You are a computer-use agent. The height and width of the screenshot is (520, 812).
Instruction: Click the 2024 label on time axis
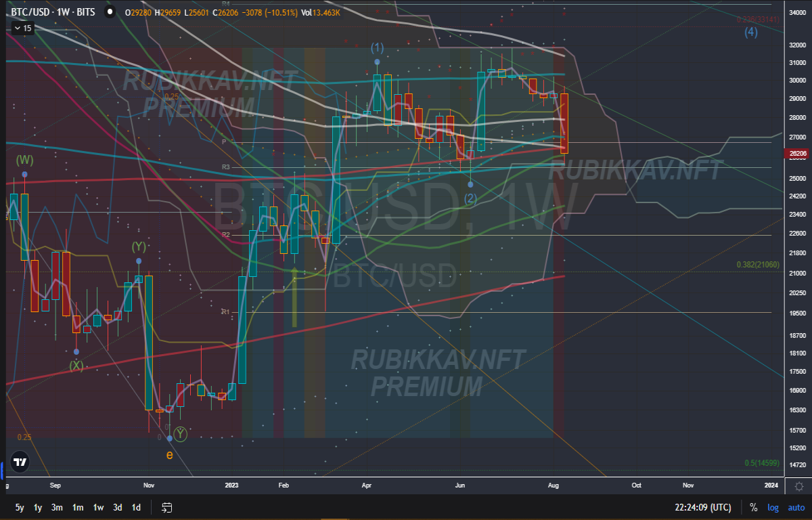tap(771, 485)
